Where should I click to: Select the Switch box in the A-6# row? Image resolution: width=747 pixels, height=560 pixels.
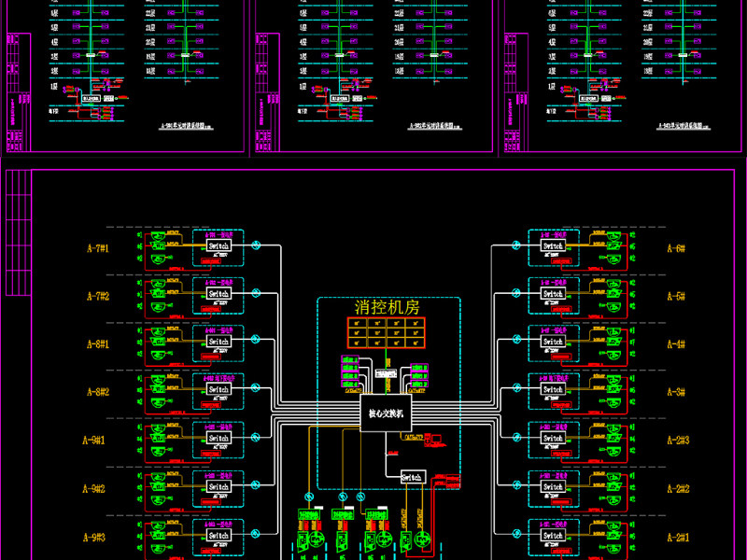[553, 245]
